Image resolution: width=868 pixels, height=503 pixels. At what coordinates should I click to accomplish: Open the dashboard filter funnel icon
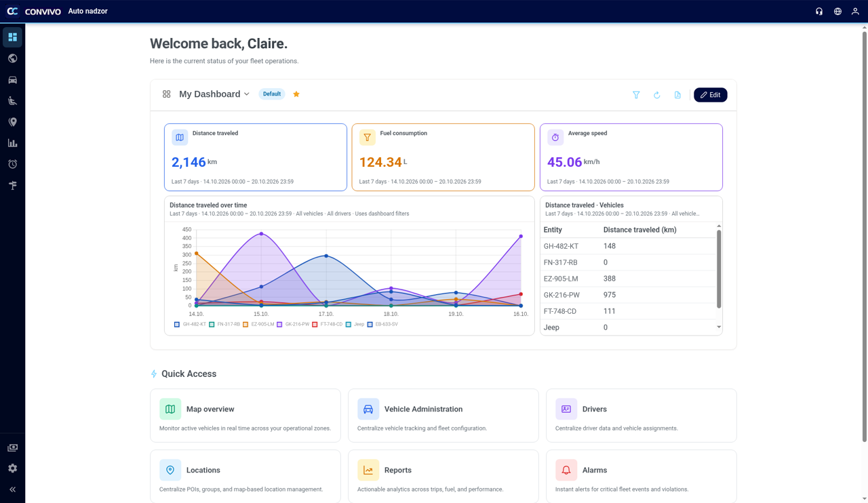(636, 95)
